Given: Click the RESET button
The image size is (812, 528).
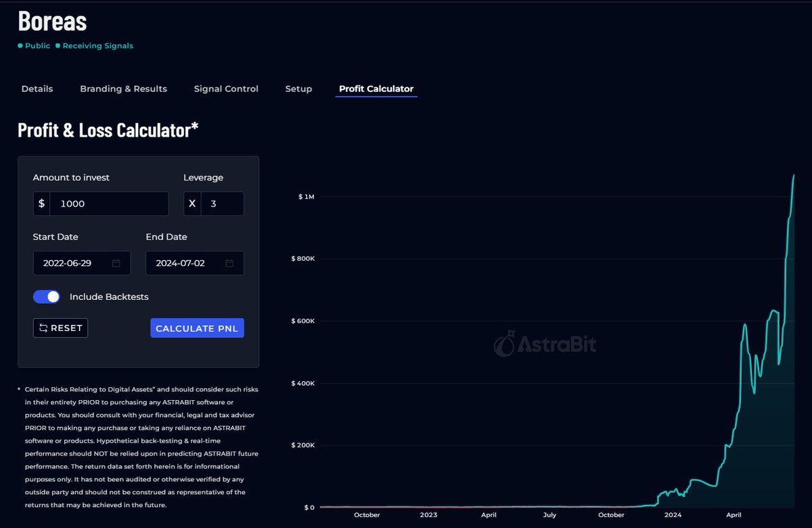Looking at the screenshot, I should tap(60, 328).
